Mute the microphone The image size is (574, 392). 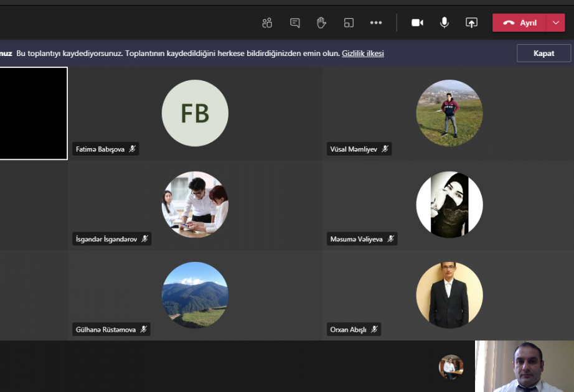pyautogui.click(x=444, y=22)
